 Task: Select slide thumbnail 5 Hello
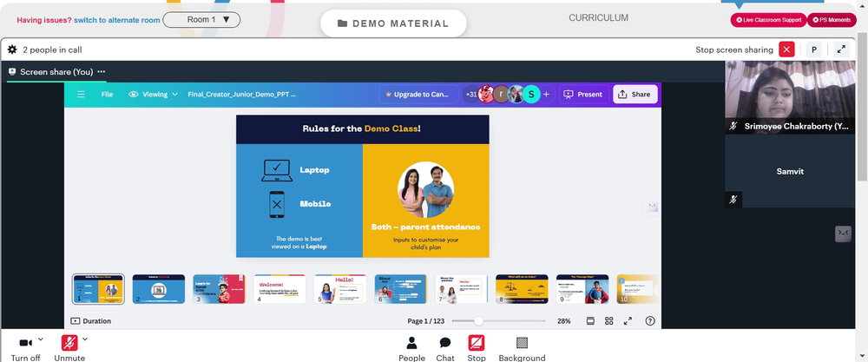coord(340,289)
